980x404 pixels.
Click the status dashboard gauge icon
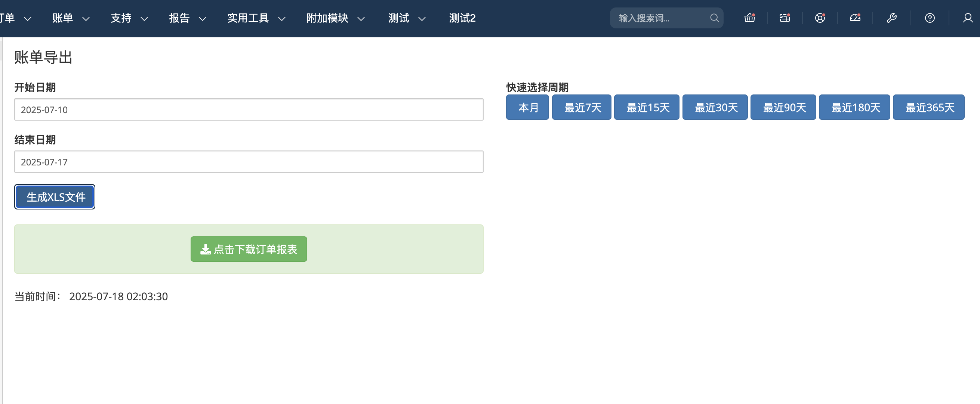click(x=855, y=18)
